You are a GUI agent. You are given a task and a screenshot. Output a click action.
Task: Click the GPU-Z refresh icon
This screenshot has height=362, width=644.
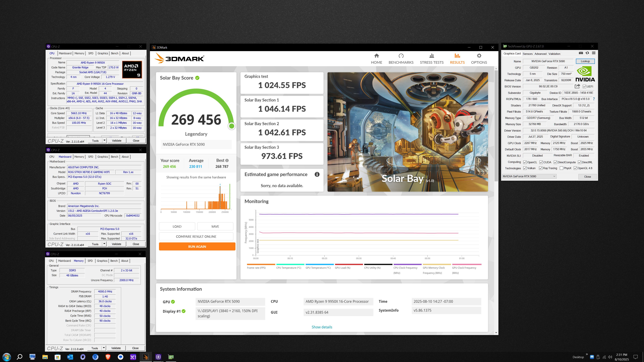tap(587, 53)
